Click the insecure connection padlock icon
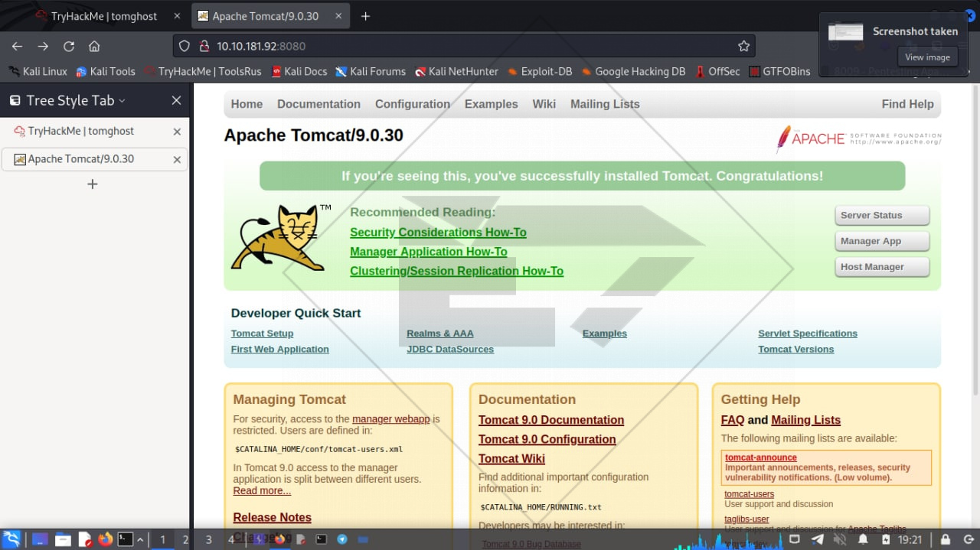 coord(204,46)
